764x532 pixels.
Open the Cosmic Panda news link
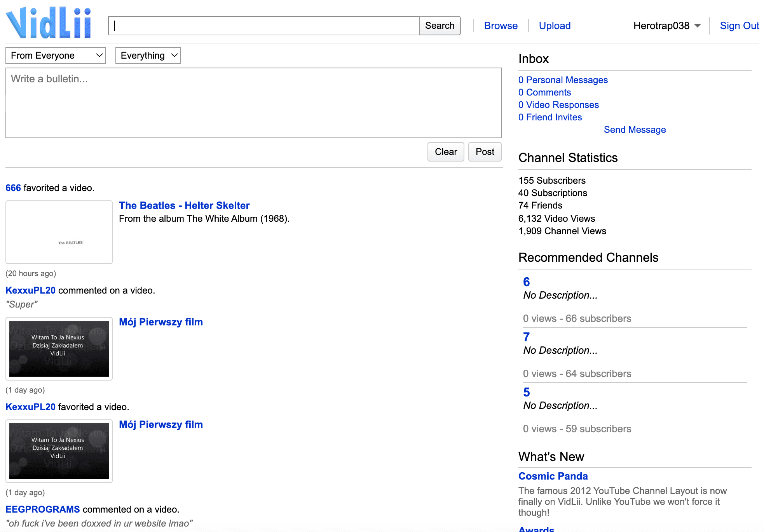click(553, 476)
